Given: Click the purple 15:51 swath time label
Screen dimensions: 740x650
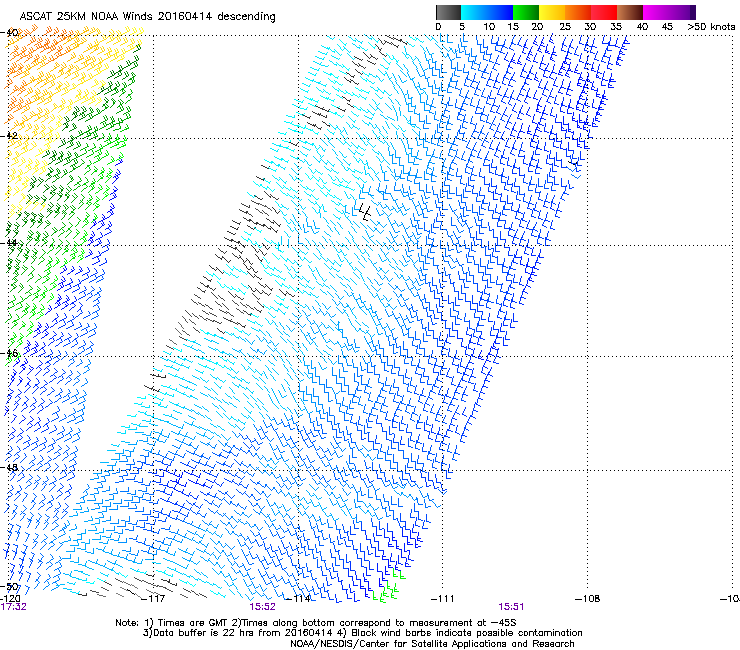Looking at the screenshot, I should [511, 607].
